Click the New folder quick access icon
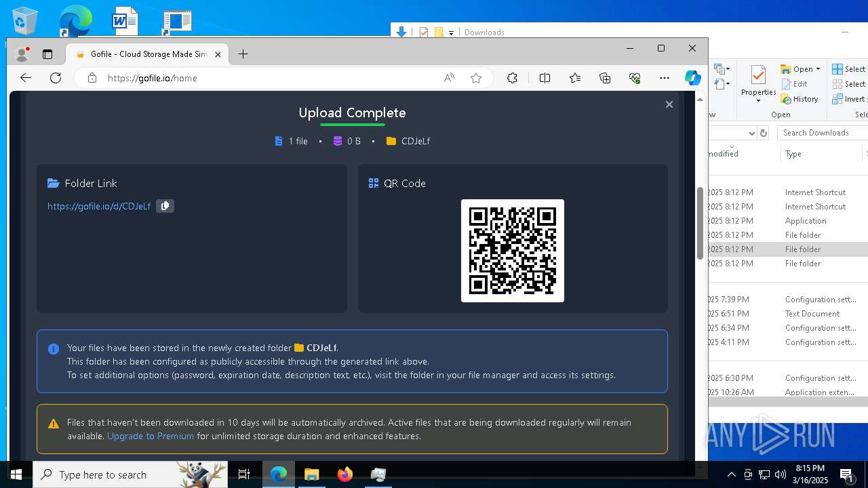This screenshot has height=488, width=868. pyautogui.click(x=439, y=33)
